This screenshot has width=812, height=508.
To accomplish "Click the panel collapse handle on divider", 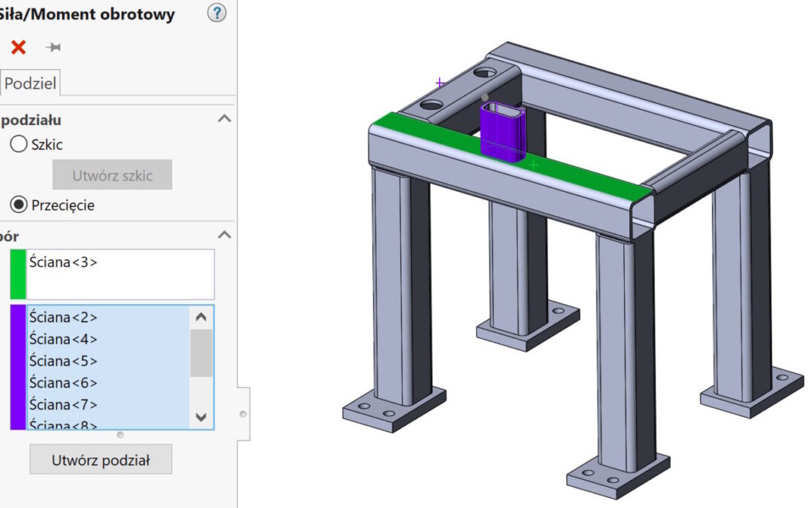I will [242, 414].
